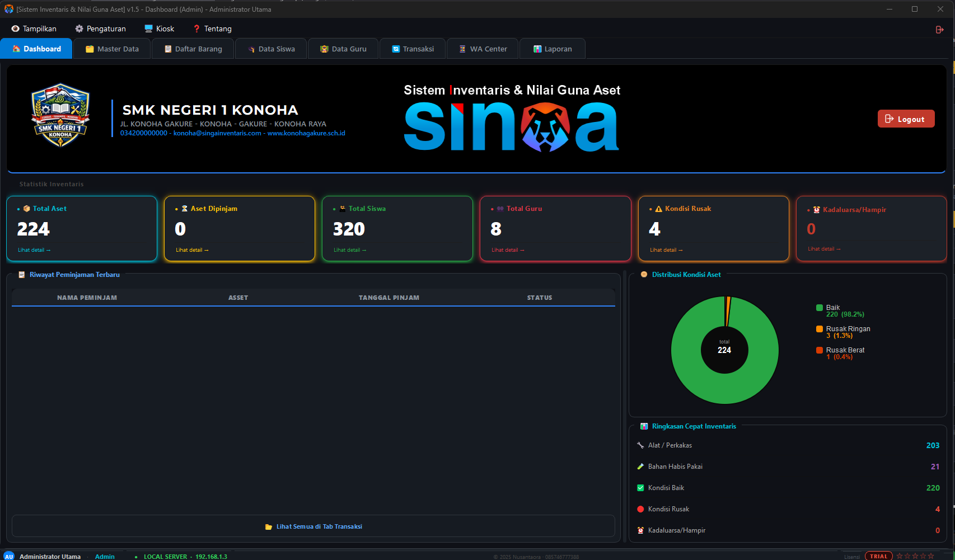The image size is (955, 560).
Task: Click the STATUS column header
Action: point(540,298)
